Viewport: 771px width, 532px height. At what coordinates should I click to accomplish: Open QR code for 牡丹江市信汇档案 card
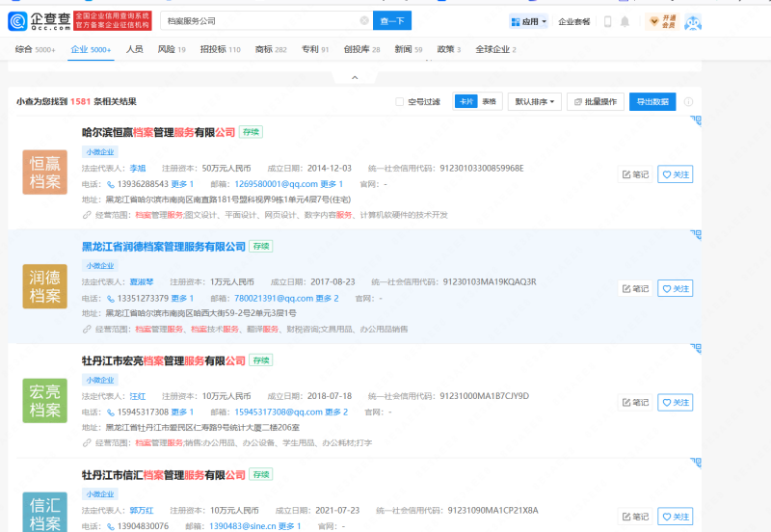[696, 463]
